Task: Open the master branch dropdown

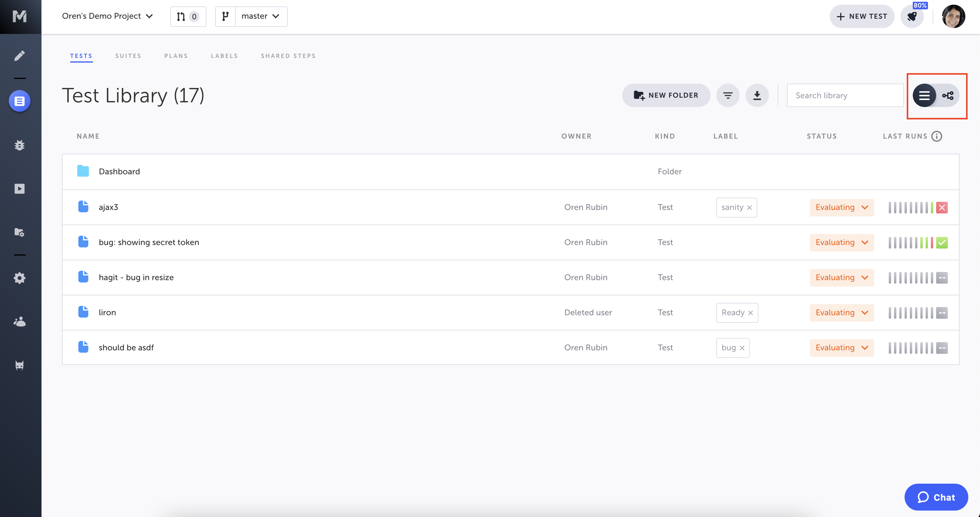Action: (260, 16)
